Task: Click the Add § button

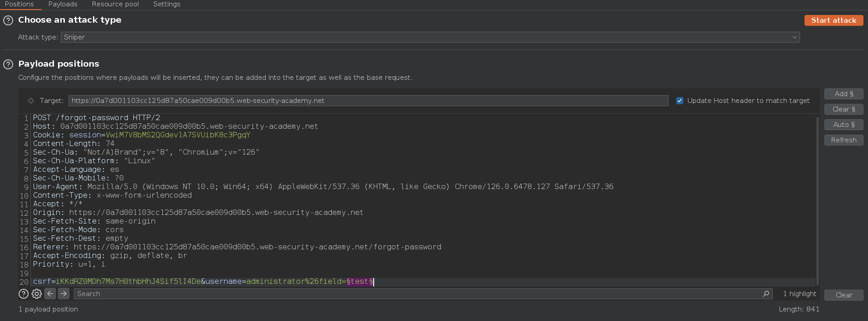Action: pos(844,94)
